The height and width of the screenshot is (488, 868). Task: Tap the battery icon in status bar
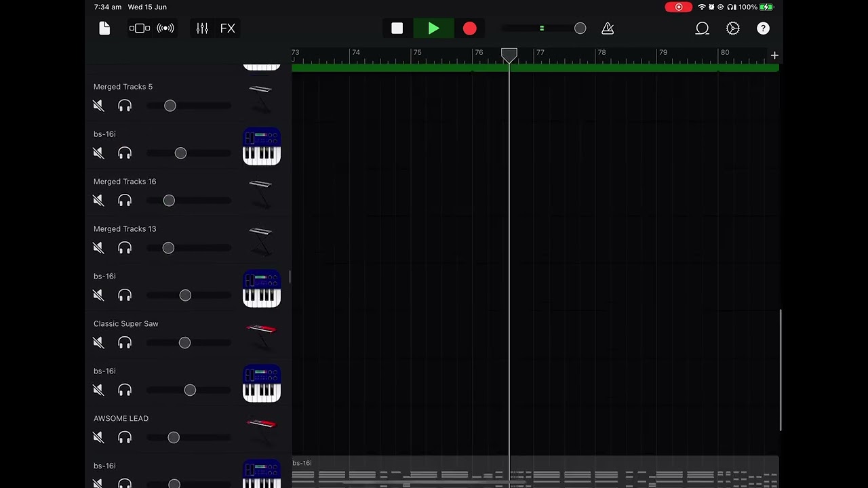pyautogui.click(x=767, y=7)
